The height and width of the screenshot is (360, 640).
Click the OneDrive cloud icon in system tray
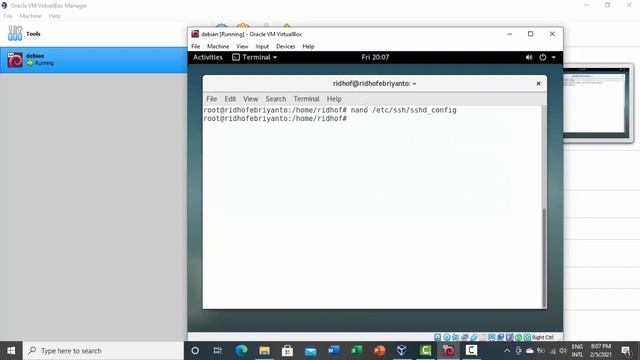click(x=529, y=351)
